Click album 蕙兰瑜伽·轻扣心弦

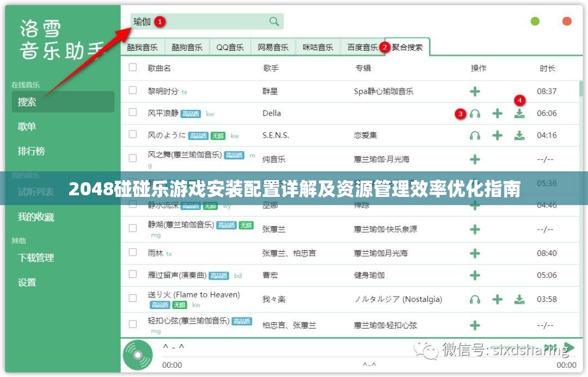[385, 325]
